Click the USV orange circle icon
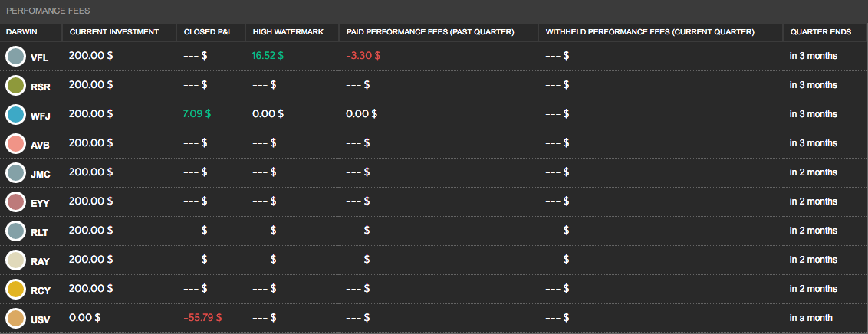Screen dimensions: 868x334 click(15, 318)
